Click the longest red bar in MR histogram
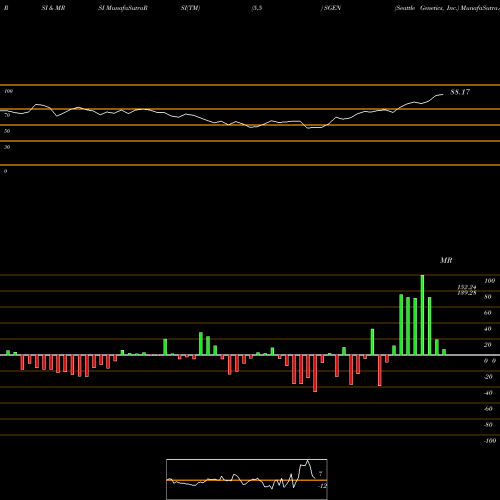The height and width of the screenshot is (500, 500). click(x=315, y=373)
